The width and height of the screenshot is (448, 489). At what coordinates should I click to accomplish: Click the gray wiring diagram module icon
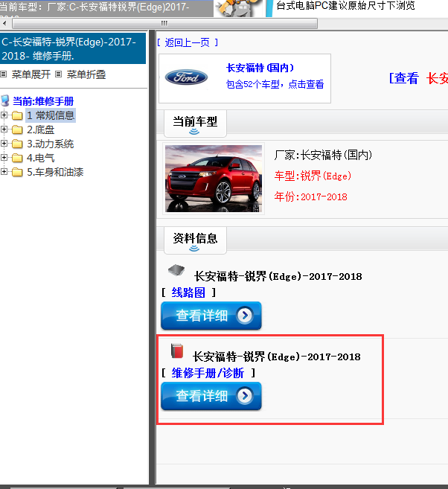(x=176, y=270)
